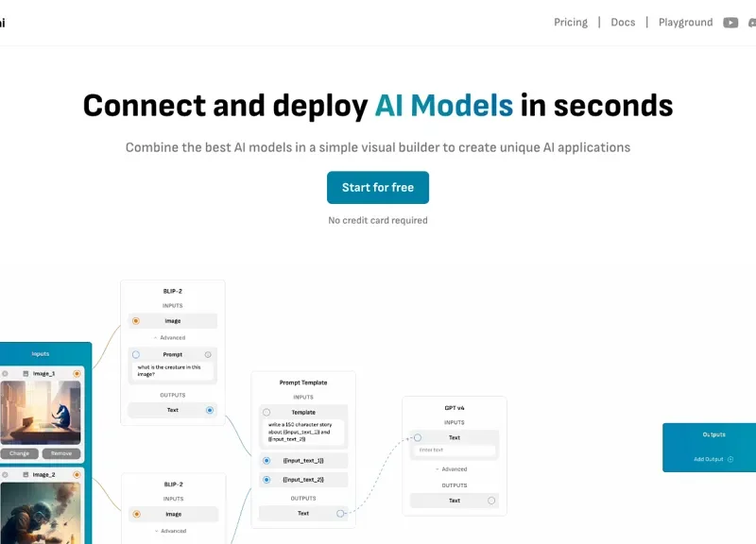Expand Advanced section in lower BLIP-2 node
Image resolution: width=756 pixels, height=544 pixels.
point(171,531)
